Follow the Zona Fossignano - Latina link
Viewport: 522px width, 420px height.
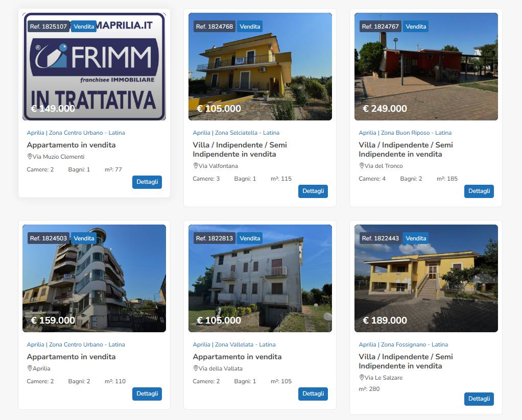(x=414, y=344)
